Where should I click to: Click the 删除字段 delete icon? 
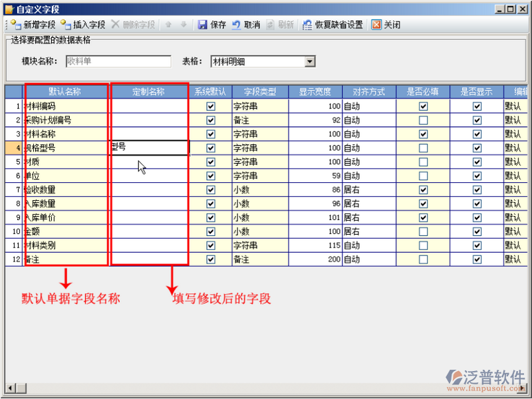115,25
